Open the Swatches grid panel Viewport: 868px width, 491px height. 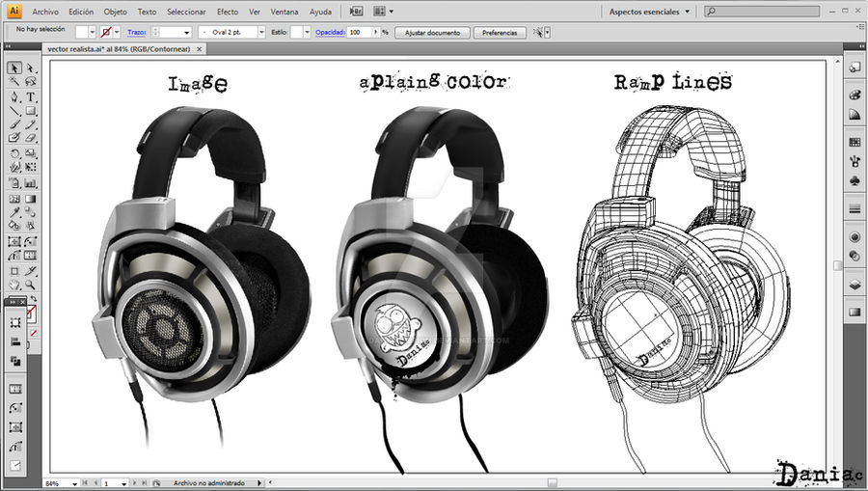point(854,142)
